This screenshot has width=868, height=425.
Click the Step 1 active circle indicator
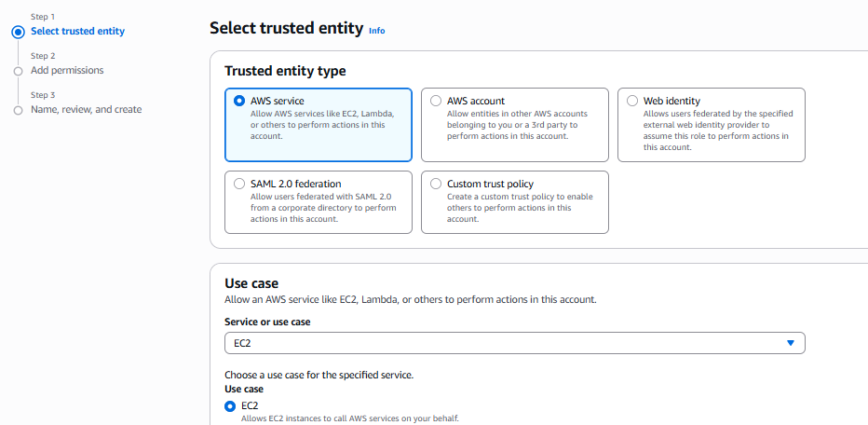coord(19,32)
